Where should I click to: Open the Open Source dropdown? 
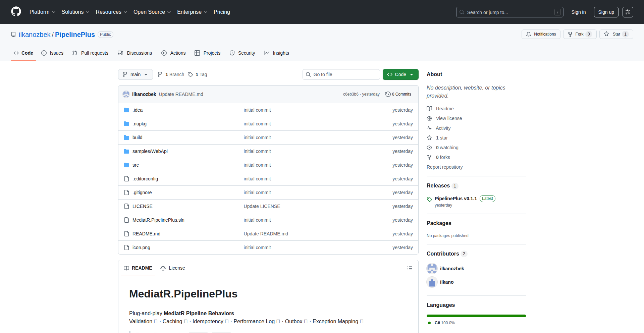152,12
